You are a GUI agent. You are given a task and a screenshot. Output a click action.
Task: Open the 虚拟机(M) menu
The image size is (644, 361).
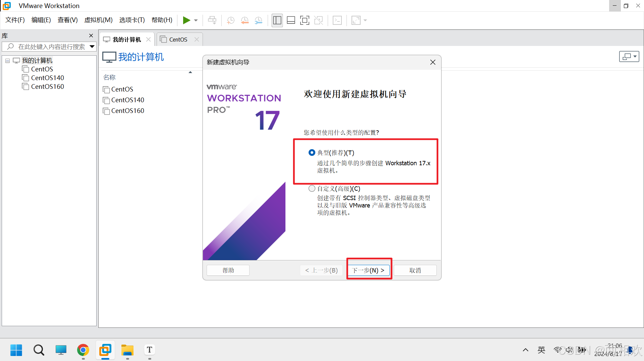[x=98, y=20]
